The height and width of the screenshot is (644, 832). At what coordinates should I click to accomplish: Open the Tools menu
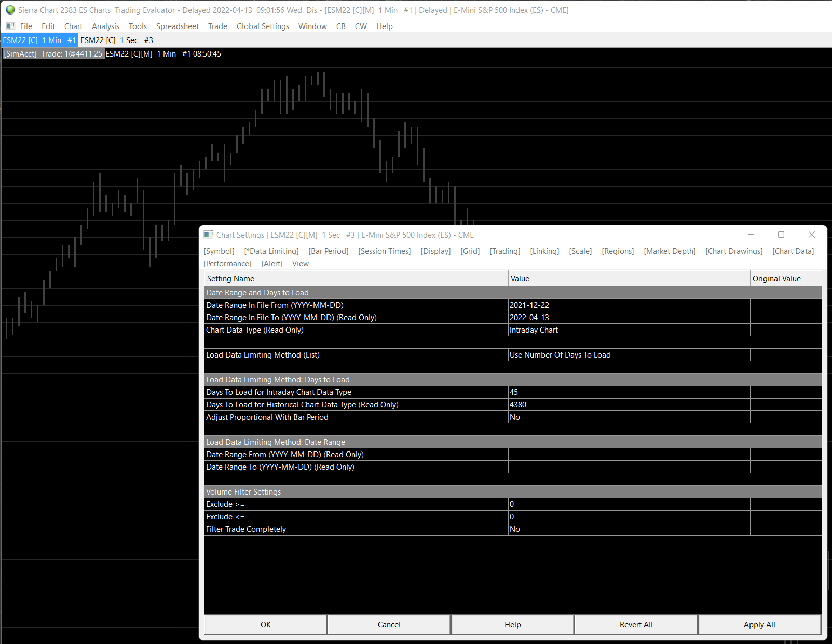(138, 26)
